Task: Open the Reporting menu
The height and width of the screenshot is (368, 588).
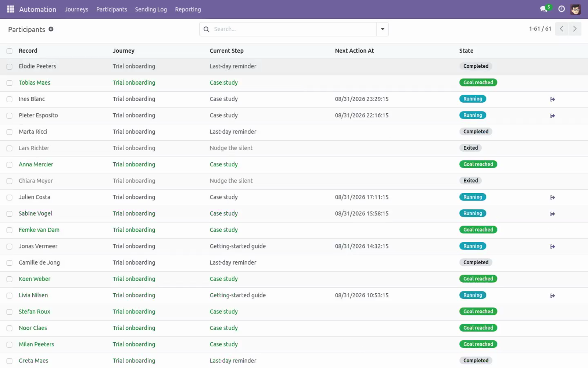Action: pyautogui.click(x=188, y=10)
